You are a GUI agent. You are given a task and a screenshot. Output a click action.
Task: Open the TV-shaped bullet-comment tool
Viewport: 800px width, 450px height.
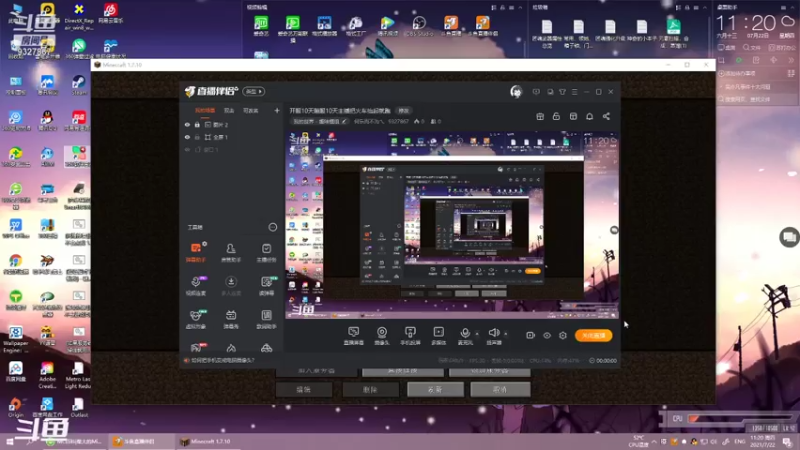[231, 319]
